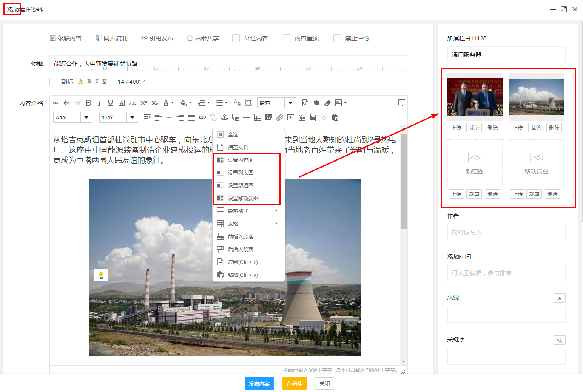Toggle underline for the title
583x392 pixels.
click(x=104, y=82)
